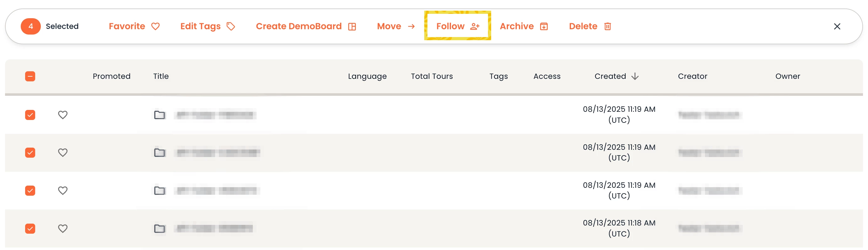Screen dimensions: 868x250
Task: Click the Total Tours column header
Action: click(431, 76)
